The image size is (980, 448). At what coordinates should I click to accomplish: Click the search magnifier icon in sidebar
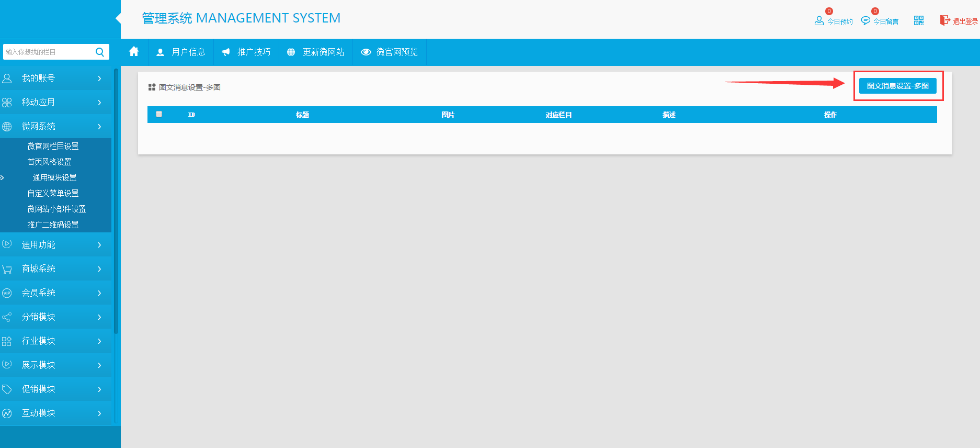[100, 52]
